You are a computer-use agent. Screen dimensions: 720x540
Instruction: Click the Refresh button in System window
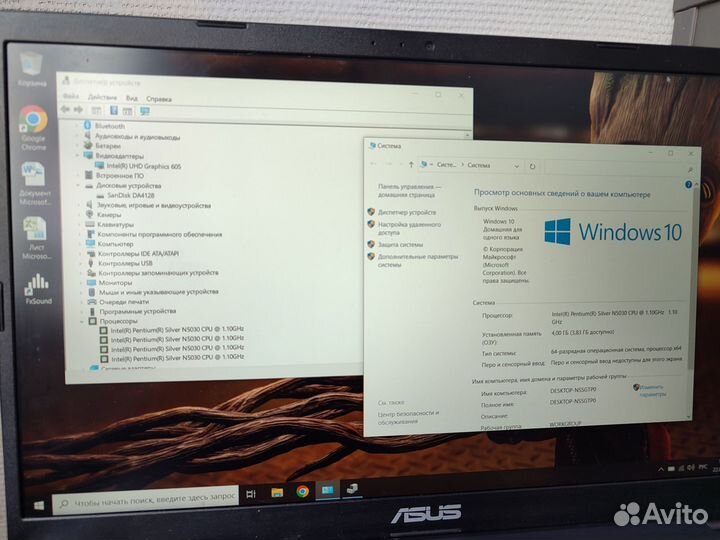tap(532, 166)
